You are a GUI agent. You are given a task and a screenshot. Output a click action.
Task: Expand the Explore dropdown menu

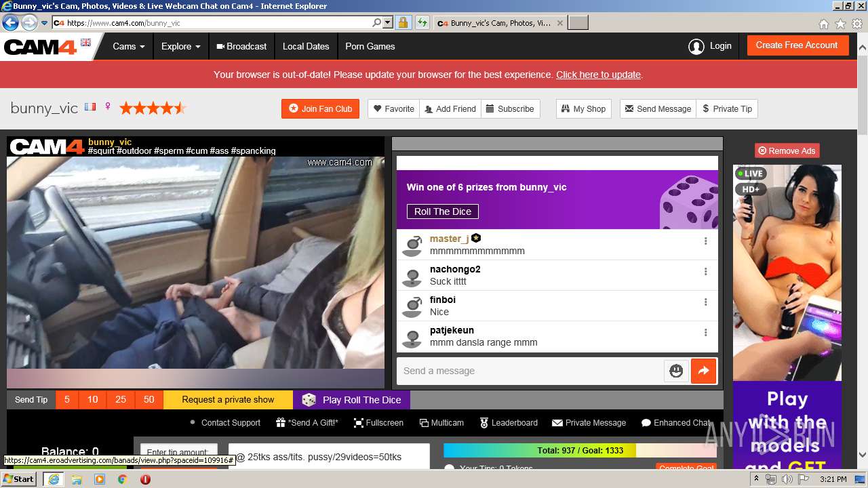pyautogui.click(x=180, y=47)
